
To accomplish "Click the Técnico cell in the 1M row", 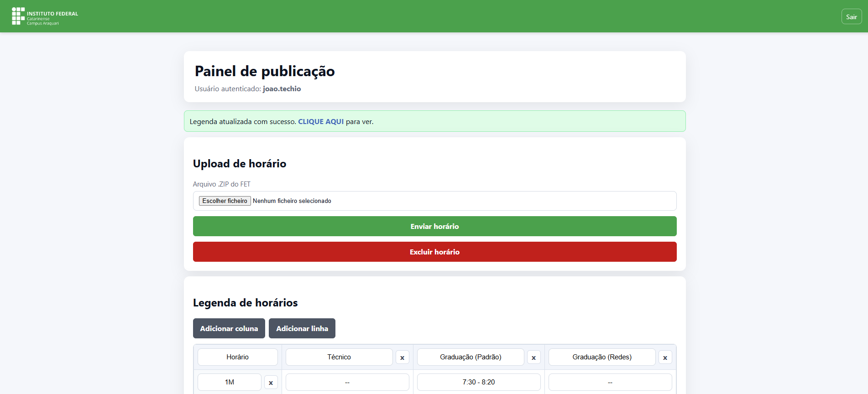I will 347,382.
